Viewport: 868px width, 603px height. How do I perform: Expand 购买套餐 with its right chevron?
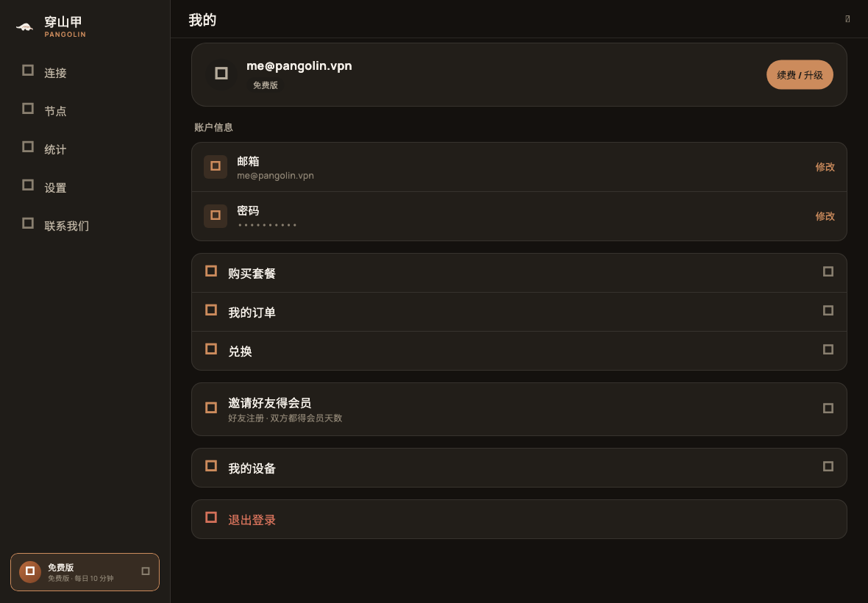(x=828, y=271)
